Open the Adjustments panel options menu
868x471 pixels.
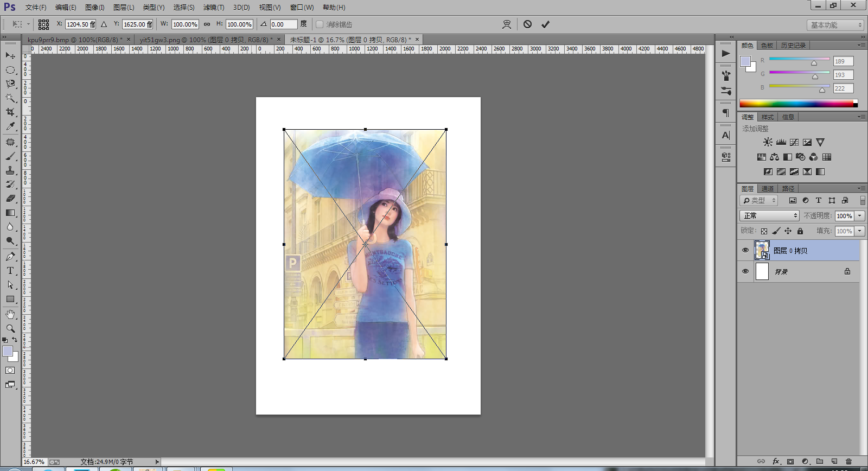click(861, 117)
